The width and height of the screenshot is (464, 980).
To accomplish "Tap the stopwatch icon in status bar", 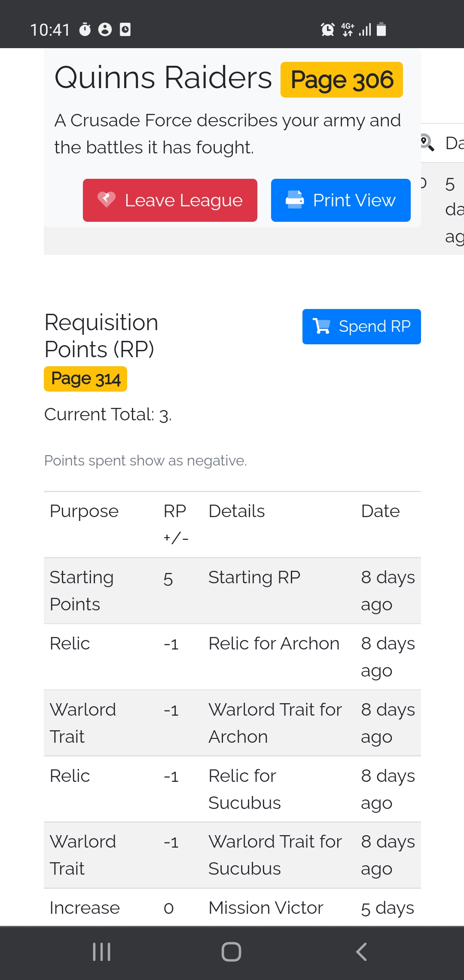I will click(85, 29).
